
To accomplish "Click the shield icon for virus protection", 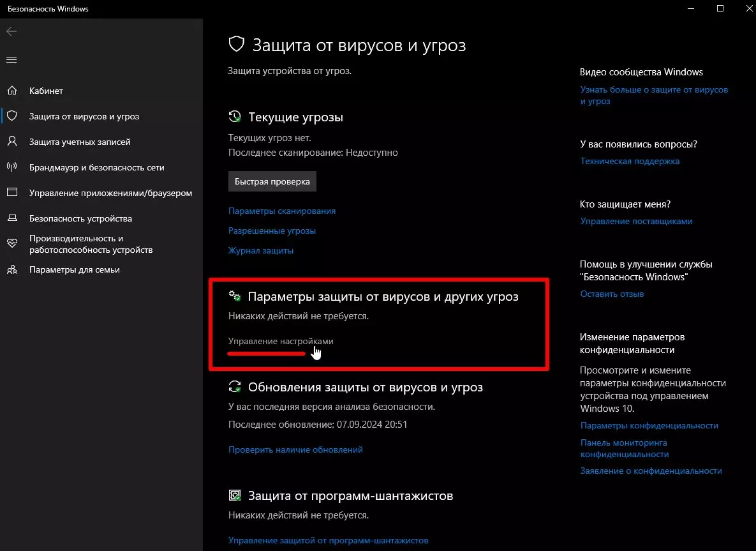I will 11,116.
